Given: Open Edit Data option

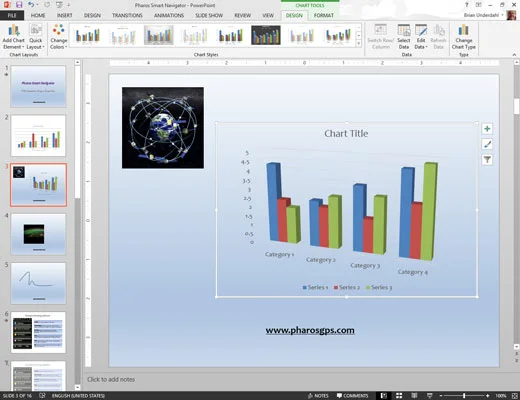Looking at the screenshot, I should pos(421,37).
